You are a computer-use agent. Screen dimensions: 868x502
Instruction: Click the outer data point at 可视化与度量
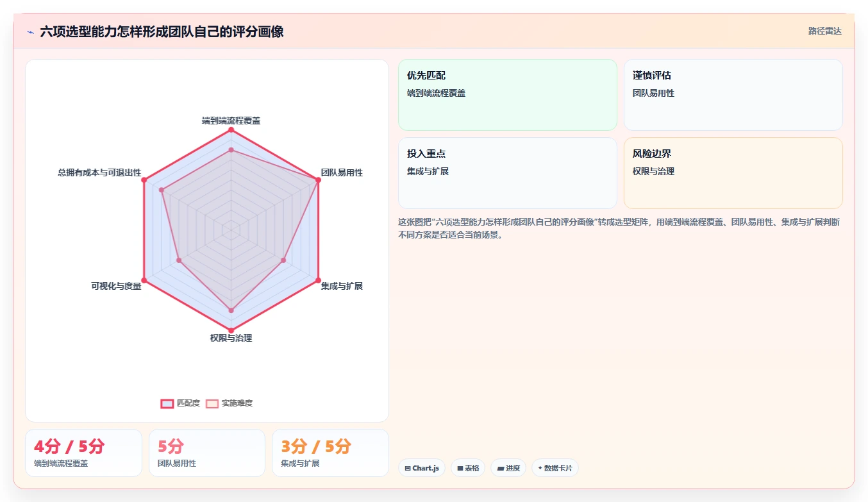[x=144, y=280]
